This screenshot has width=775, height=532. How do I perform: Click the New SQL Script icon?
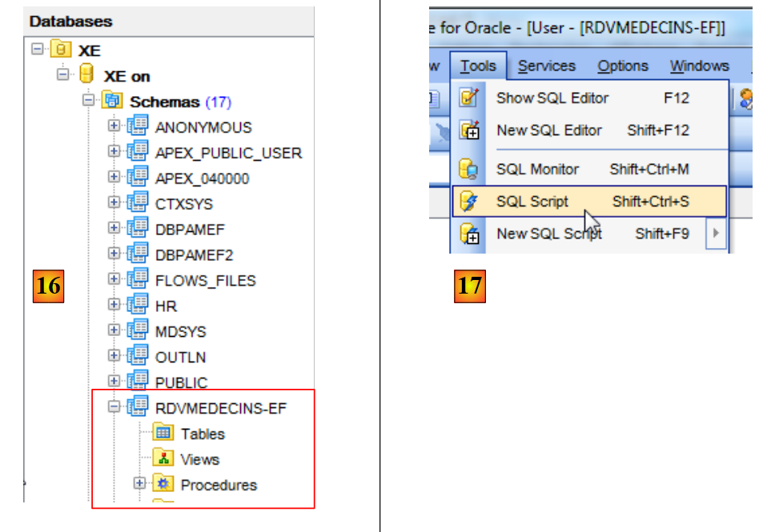tap(468, 234)
